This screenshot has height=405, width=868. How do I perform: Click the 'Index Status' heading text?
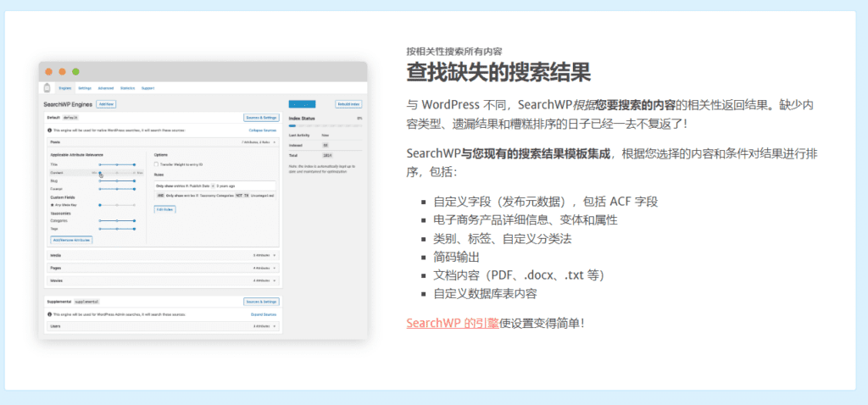302,119
